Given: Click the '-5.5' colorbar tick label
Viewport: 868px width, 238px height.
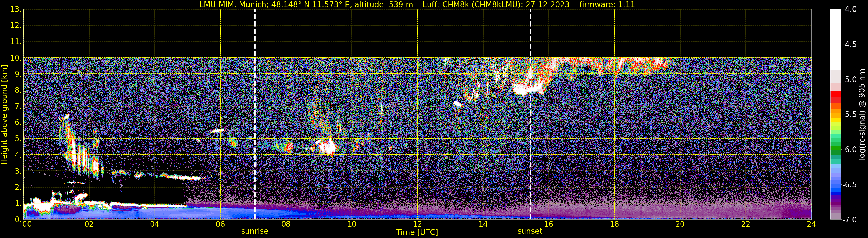Looking at the screenshot, I should [x=850, y=115].
